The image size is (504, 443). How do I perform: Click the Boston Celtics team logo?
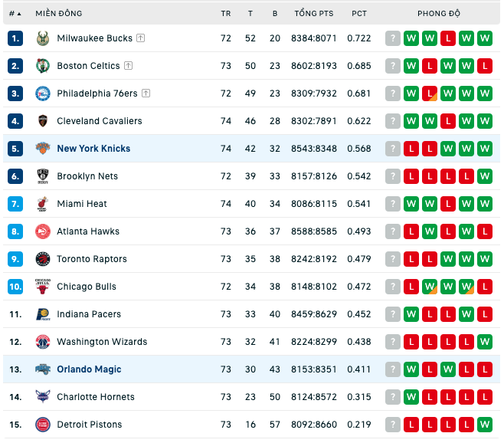point(43,66)
